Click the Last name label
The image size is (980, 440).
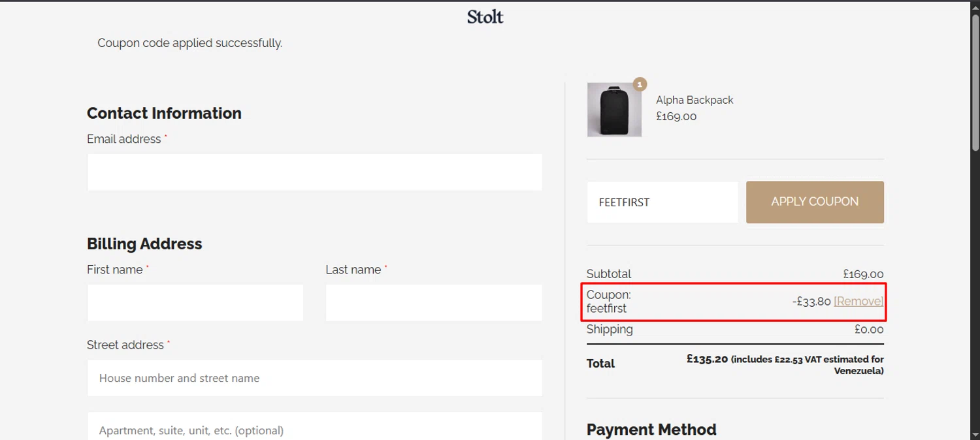click(353, 270)
